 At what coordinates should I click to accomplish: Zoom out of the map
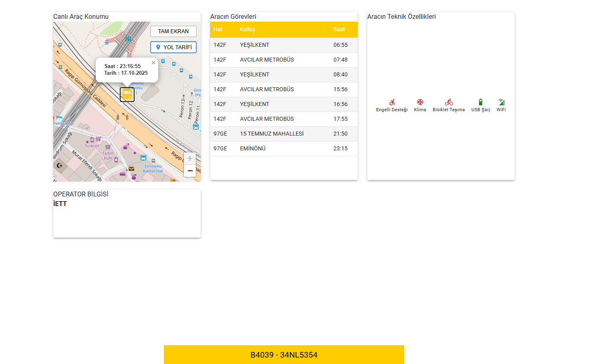click(x=190, y=171)
